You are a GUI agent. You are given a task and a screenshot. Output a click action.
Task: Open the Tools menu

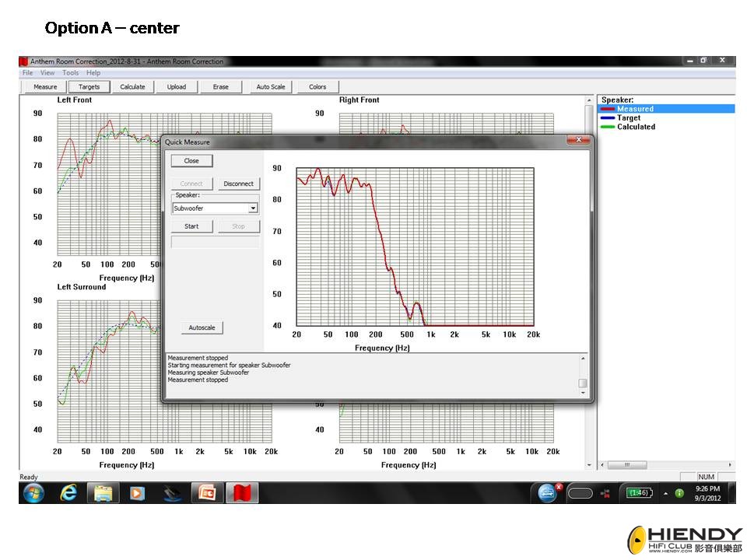pyautogui.click(x=70, y=73)
